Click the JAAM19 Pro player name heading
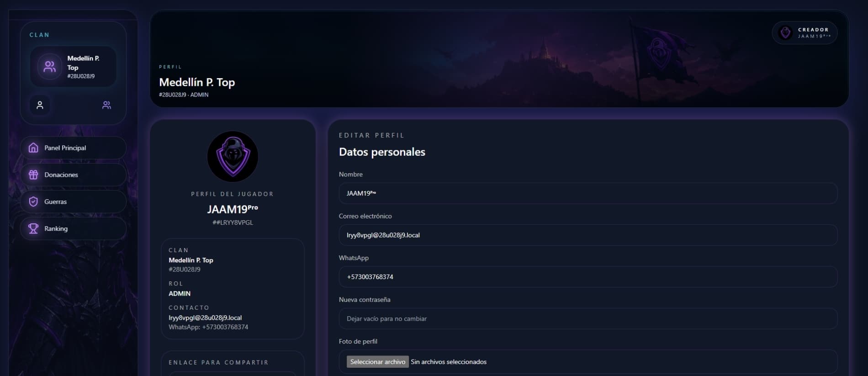The width and height of the screenshot is (868, 376). (x=233, y=209)
